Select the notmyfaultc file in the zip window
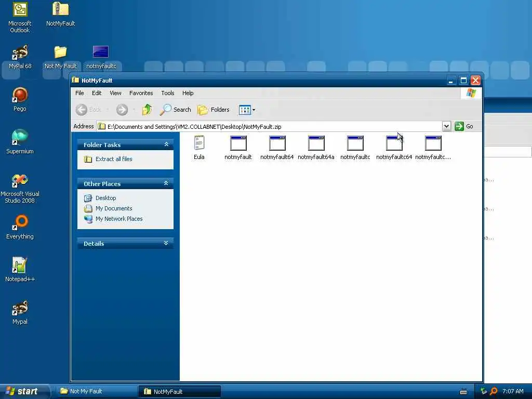This screenshot has width=532, height=399. (x=355, y=143)
